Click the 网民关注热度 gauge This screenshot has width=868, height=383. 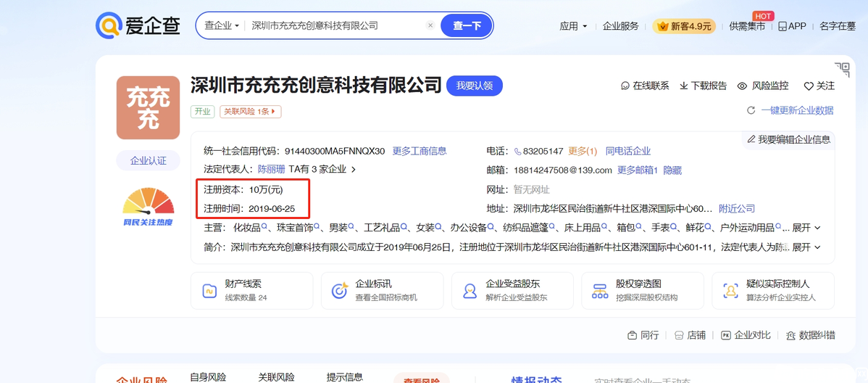(x=148, y=207)
